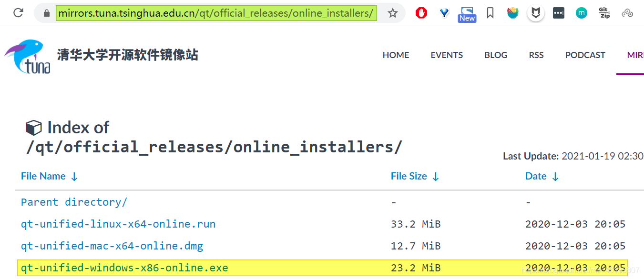This screenshot has height=279, width=644.
Task: Click the TUNA fish logo
Action: point(28,57)
